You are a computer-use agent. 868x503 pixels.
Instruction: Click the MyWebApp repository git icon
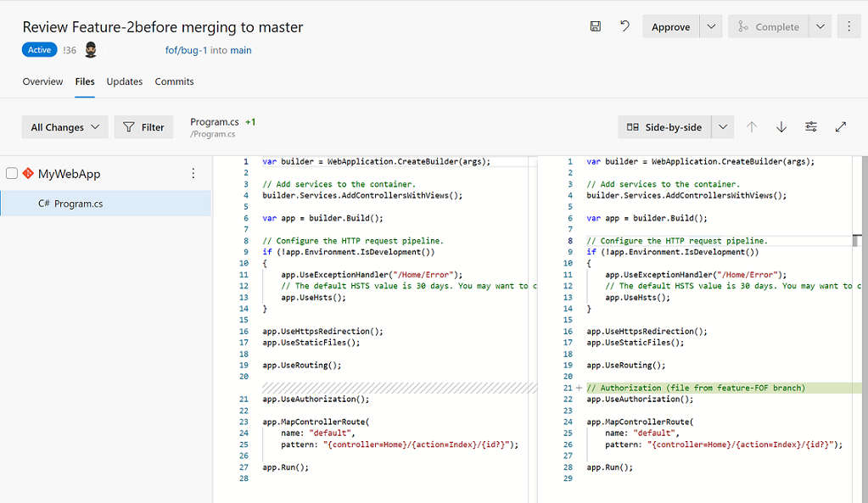tap(28, 173)
